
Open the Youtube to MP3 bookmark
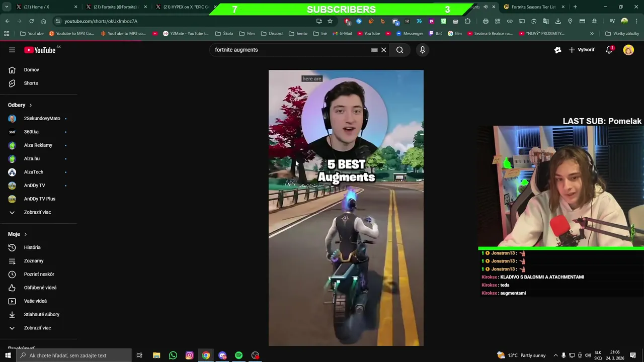coord(71,34)
